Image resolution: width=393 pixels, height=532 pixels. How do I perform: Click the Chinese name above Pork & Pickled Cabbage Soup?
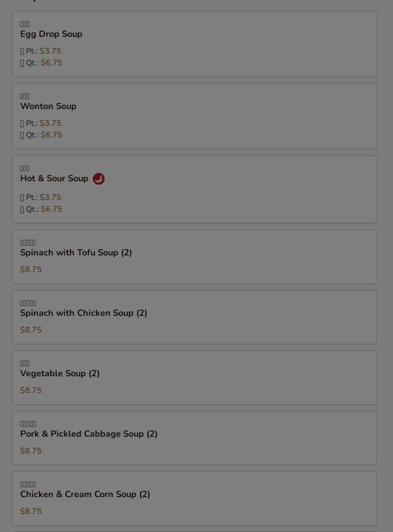point(28,423)
